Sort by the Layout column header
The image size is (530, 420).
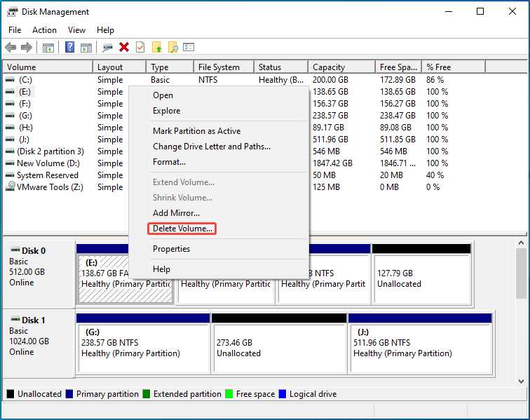[x=120, y=67]
